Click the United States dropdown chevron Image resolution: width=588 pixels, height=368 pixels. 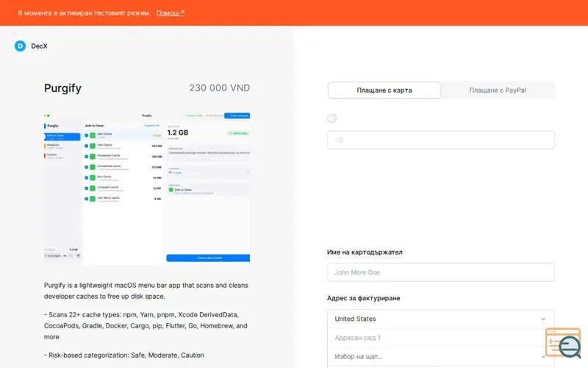(543, 319)
